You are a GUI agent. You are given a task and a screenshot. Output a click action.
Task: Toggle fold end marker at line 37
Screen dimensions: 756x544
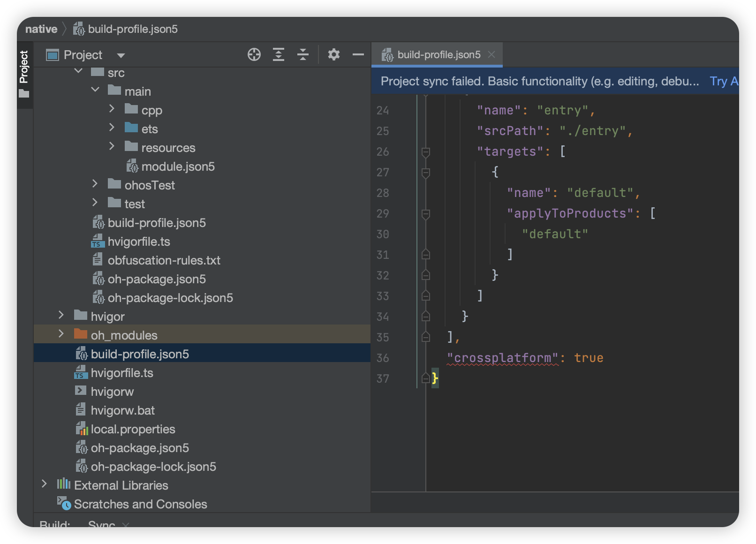coord(426,378)
